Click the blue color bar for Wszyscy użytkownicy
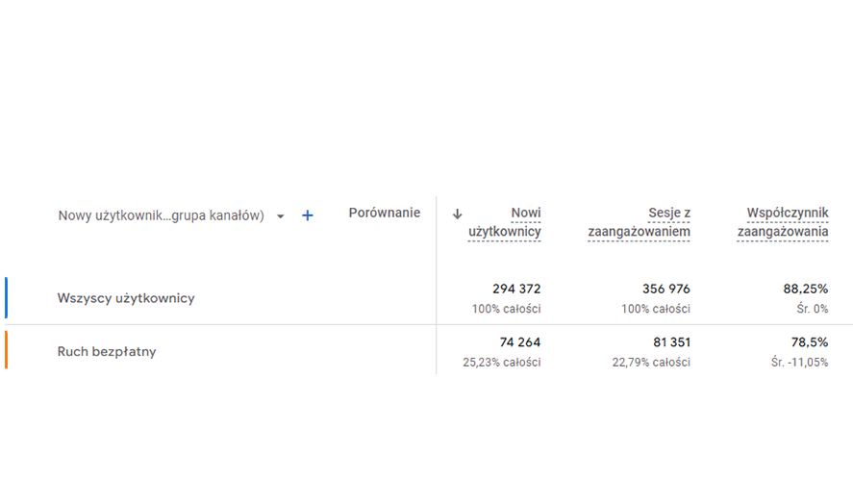This screenshot has width=853, height=504. pyautogui.click(x=6, y=298)
